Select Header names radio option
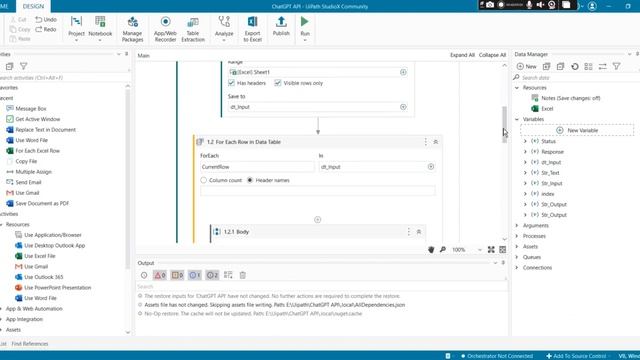This screenshot has width=640, height=360. (250, 180)
